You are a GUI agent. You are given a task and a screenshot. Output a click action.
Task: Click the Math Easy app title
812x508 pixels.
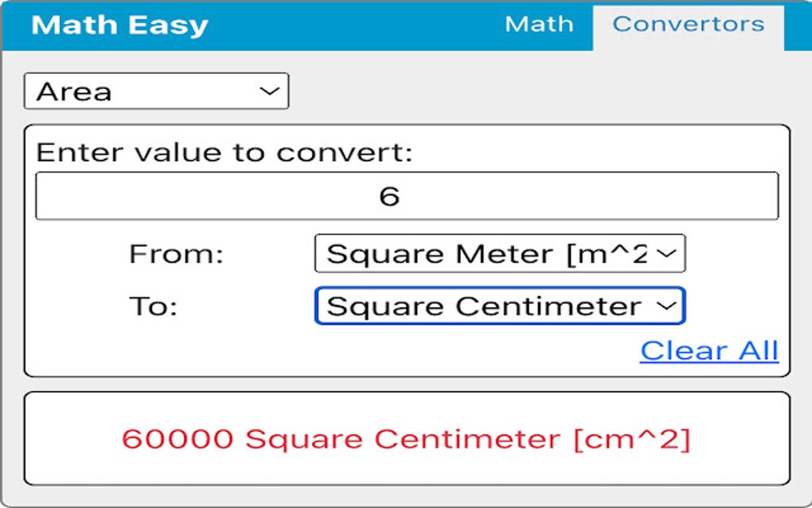coord(119,24)
